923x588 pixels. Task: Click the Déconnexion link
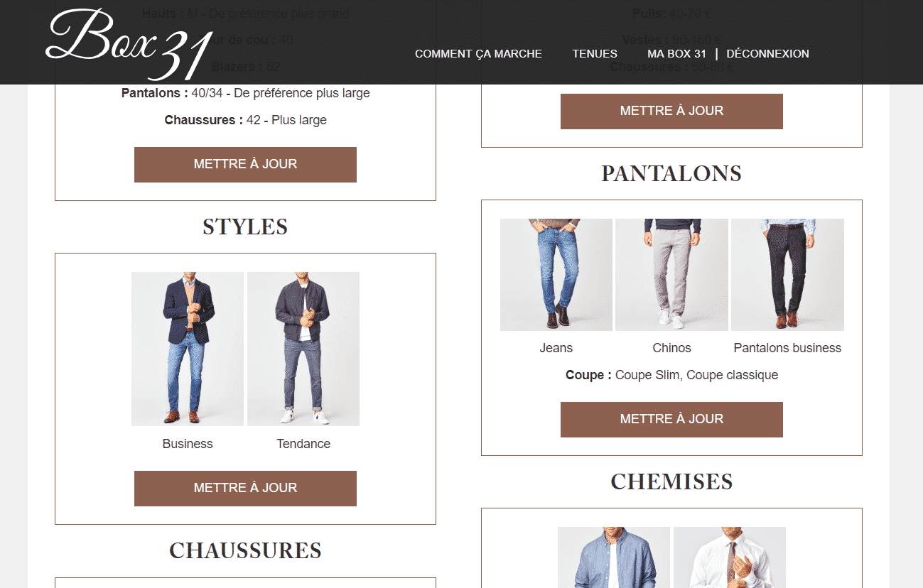point(767,54)
